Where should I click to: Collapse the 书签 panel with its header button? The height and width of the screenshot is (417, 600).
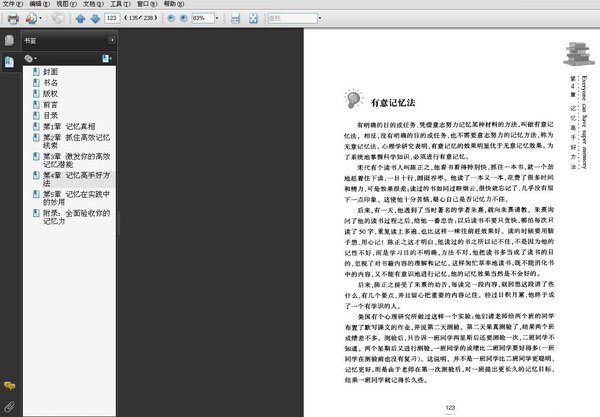click(x=112, y=40)
